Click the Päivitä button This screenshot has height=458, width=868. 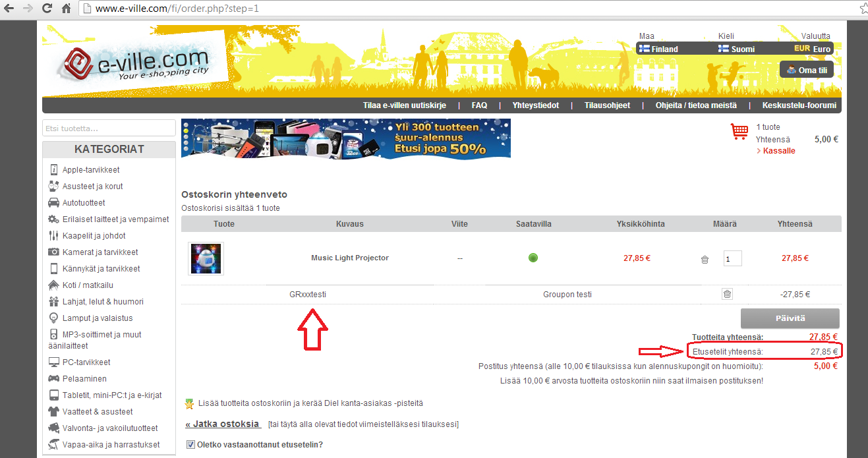point(790,318)
